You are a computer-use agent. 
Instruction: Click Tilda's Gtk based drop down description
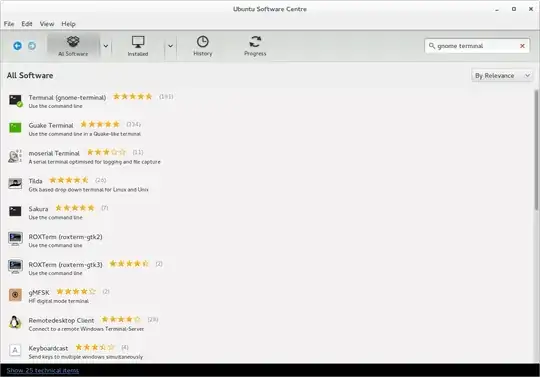click(x=89, y=190)
